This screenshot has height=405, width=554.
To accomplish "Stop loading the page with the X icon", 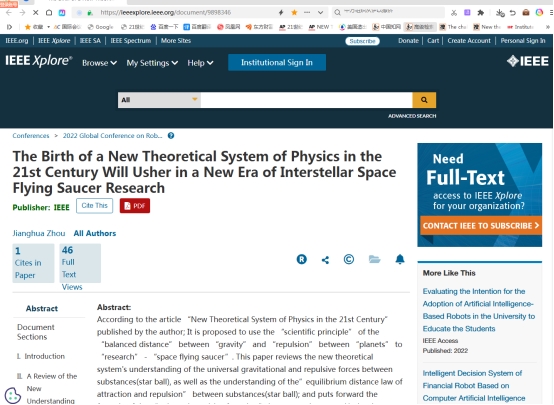I will pos(35,13).
